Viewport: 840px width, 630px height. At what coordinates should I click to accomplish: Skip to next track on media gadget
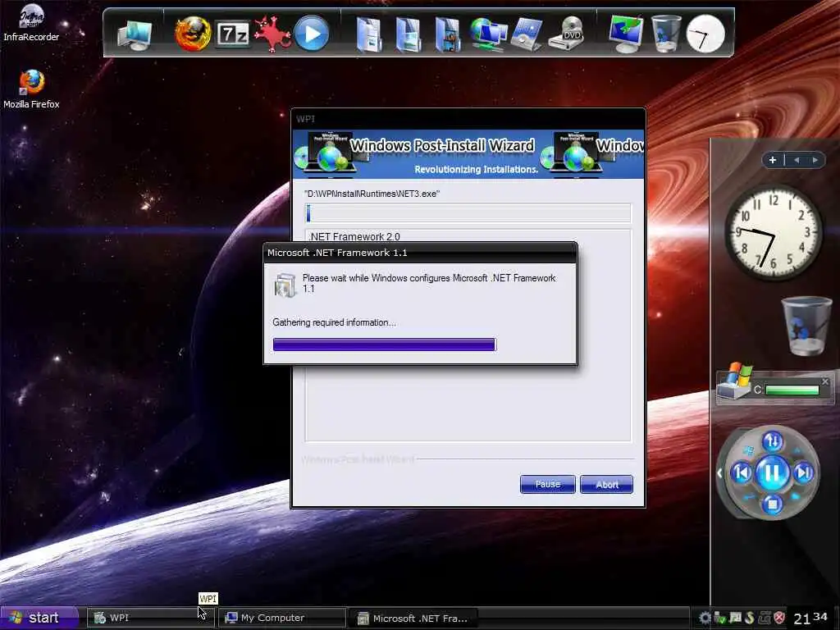pos(803,472)
